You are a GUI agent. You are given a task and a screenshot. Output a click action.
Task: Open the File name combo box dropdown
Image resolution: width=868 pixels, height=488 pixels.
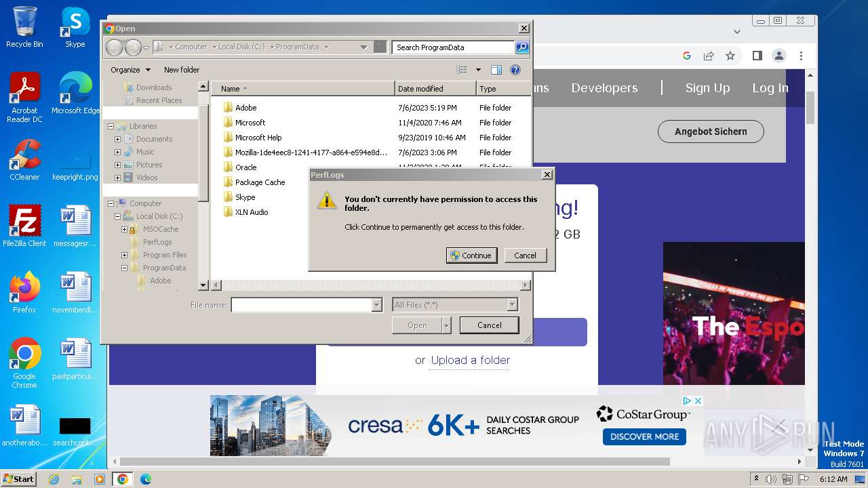377,306
